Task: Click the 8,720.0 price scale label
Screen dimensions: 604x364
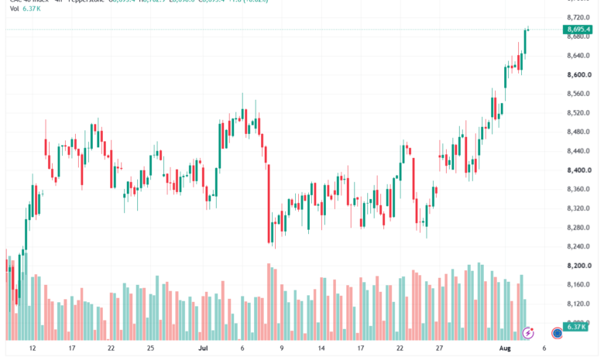Action: pyautogui.click(x=578, y=17)
